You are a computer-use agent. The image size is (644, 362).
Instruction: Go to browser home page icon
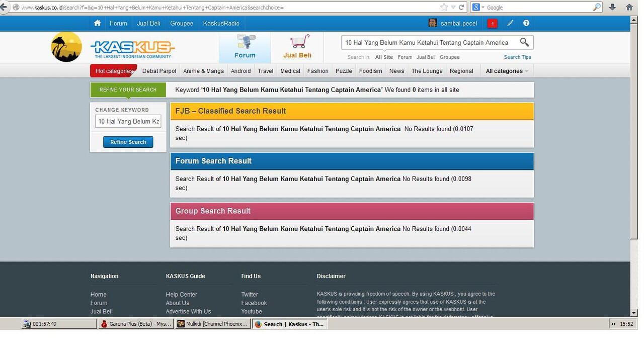click(x=629, y=7)
